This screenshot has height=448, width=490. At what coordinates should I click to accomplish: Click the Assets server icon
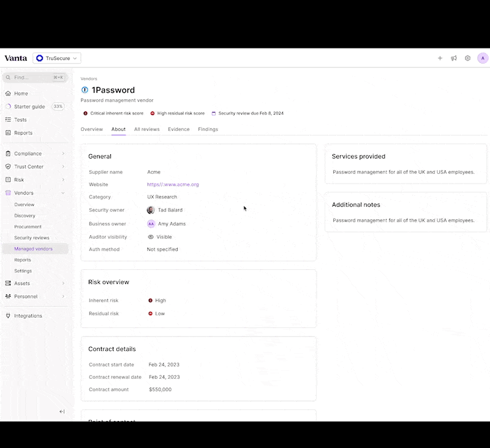[8, 283]
